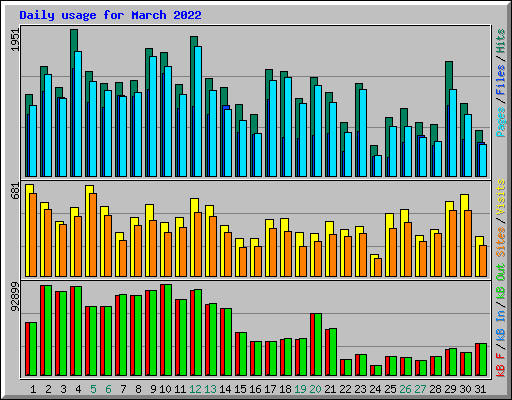
Task: Click the Sites / Visits legend label
Action: click(501, 218)
